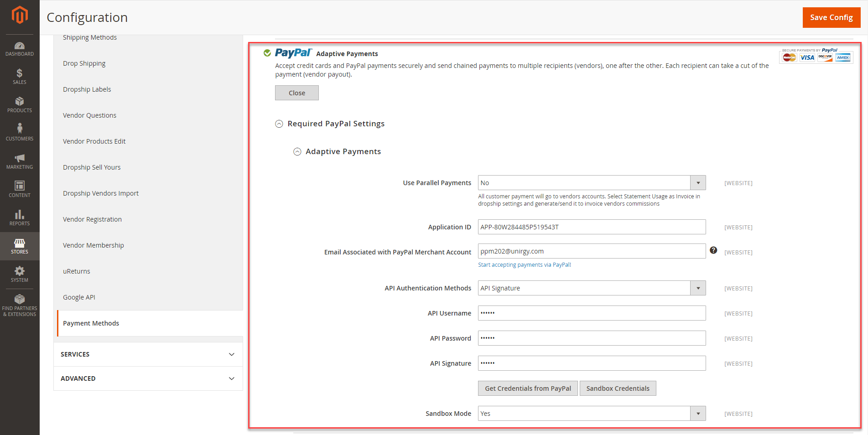Focus the Application ID input field
This screenshot has width=868, height=435.
click(x=592, y=227)
